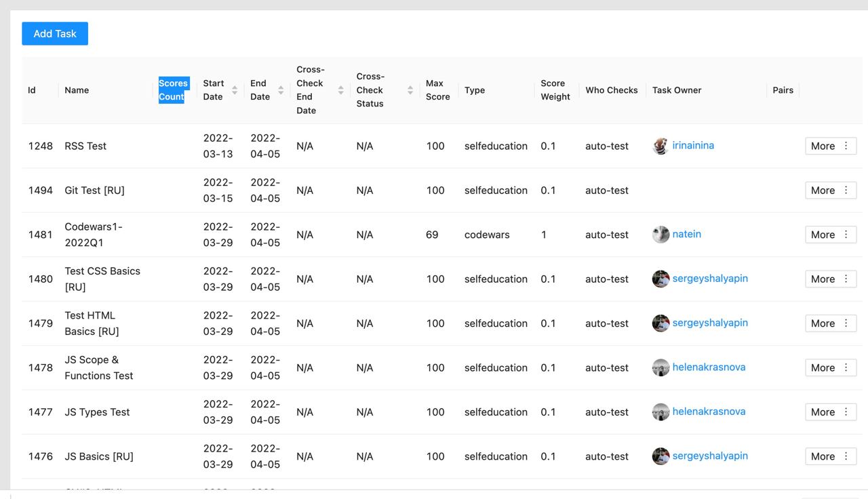Image resolution: width=868 pixels, height=499 pixels.
Task: Click natein's avatar in the Codewars row
Action: coord(660,235)
